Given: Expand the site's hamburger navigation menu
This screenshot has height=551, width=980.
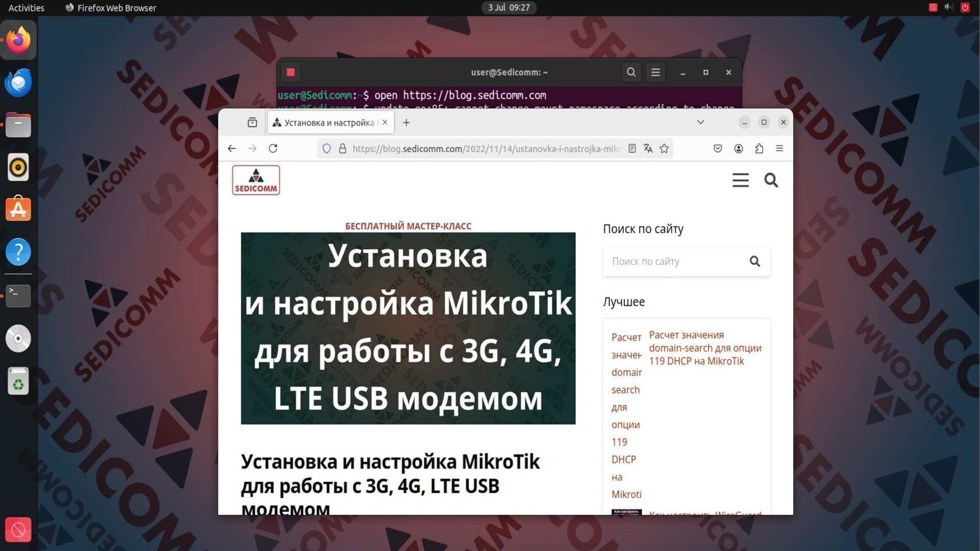Looking at the screenshot, I should tap(740, 180).
